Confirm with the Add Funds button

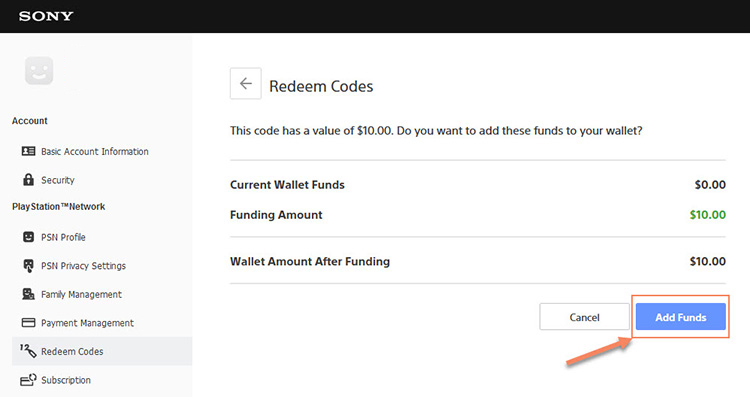pos(680,317)
